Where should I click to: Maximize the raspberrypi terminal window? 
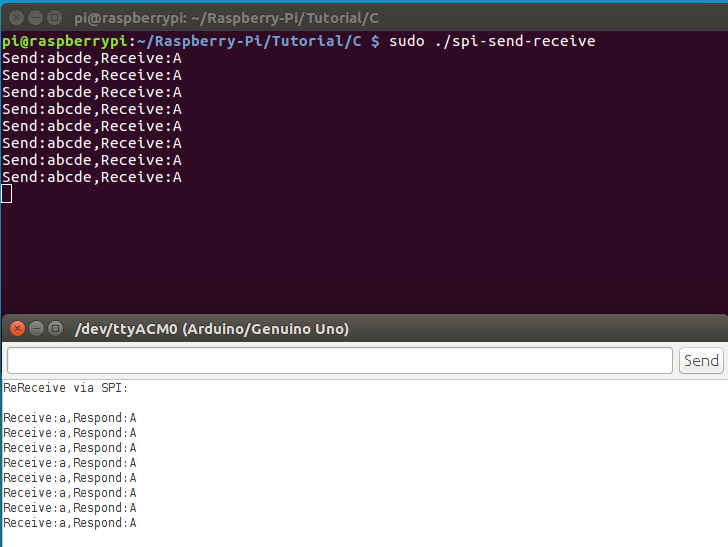pos(52,17)
